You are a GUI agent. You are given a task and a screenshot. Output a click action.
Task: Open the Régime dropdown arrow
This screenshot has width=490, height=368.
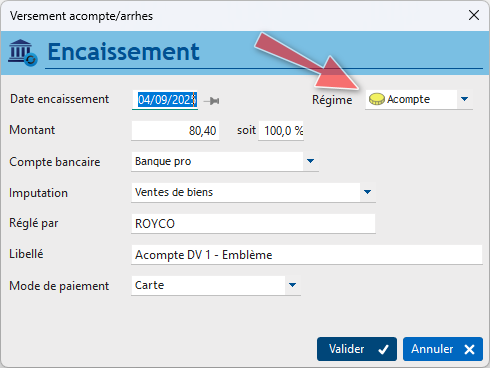(464, 99)
